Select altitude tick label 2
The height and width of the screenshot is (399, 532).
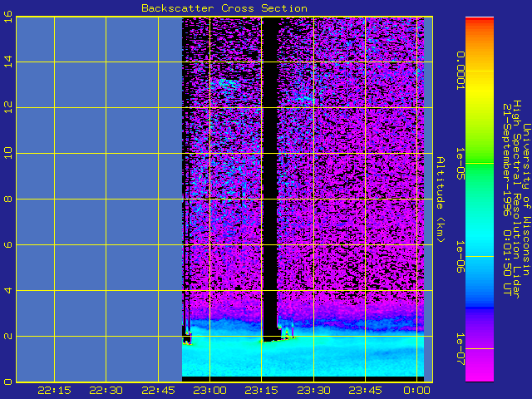(x=8, y=336)
